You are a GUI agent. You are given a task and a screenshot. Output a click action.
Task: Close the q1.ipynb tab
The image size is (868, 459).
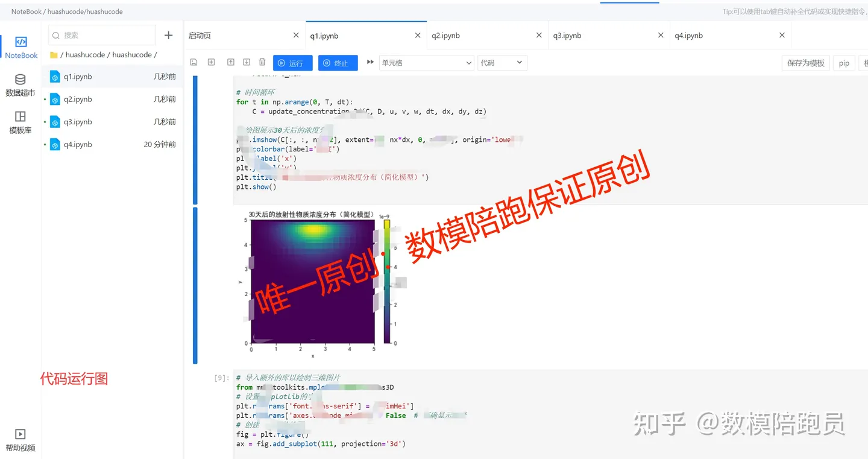[418, 36]
